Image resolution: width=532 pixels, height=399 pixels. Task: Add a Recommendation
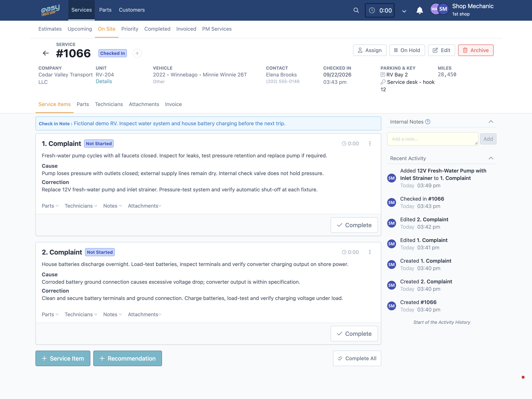127,358
